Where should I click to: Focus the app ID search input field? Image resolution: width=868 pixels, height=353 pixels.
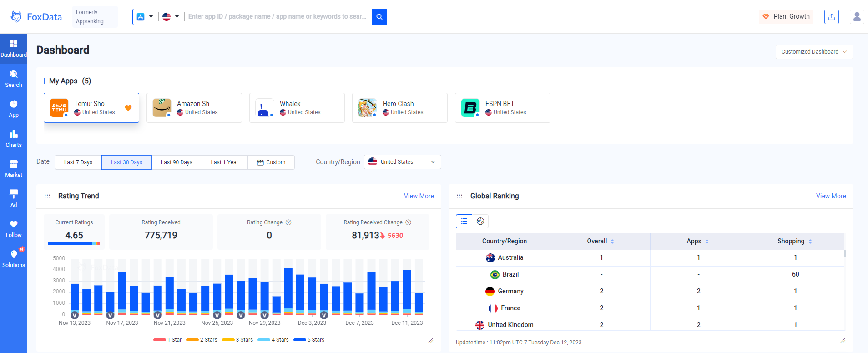tap(278, 17)
